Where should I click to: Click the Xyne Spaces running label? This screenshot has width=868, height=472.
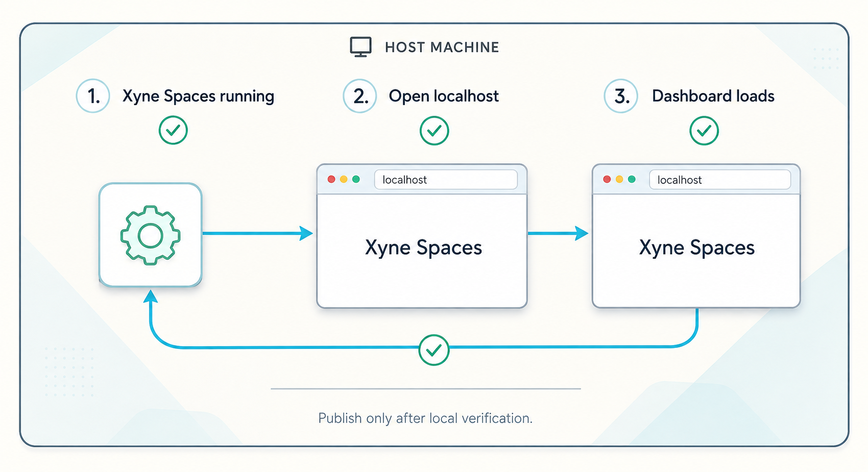[198, 96]
